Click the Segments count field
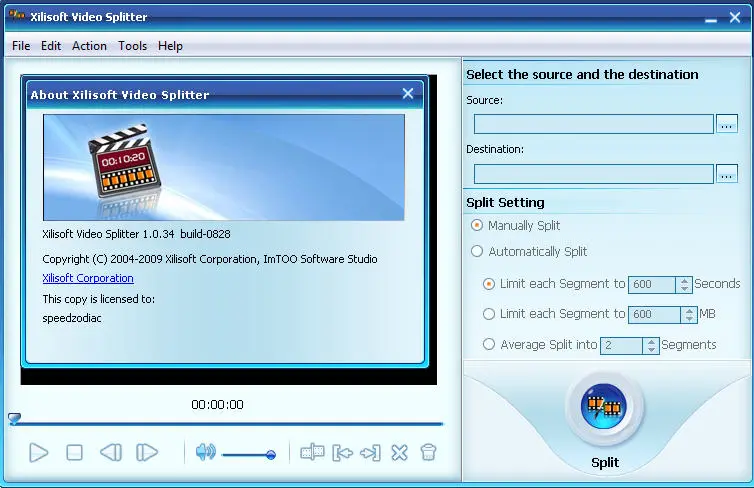The image size is (754, 488). pyautogui.click(x=621, y=345)
